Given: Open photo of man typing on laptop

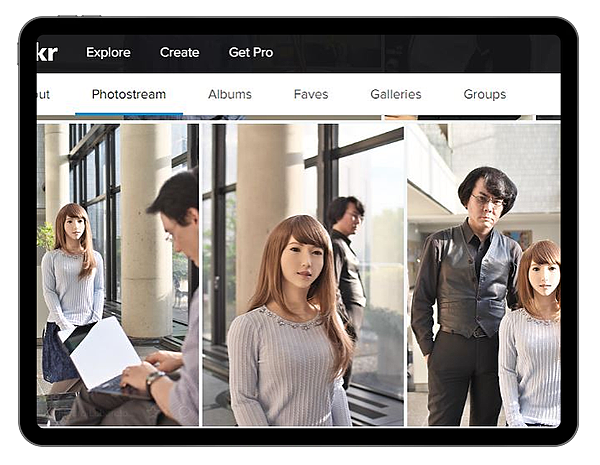Looking at the screenshot, I should pos(118,274).
